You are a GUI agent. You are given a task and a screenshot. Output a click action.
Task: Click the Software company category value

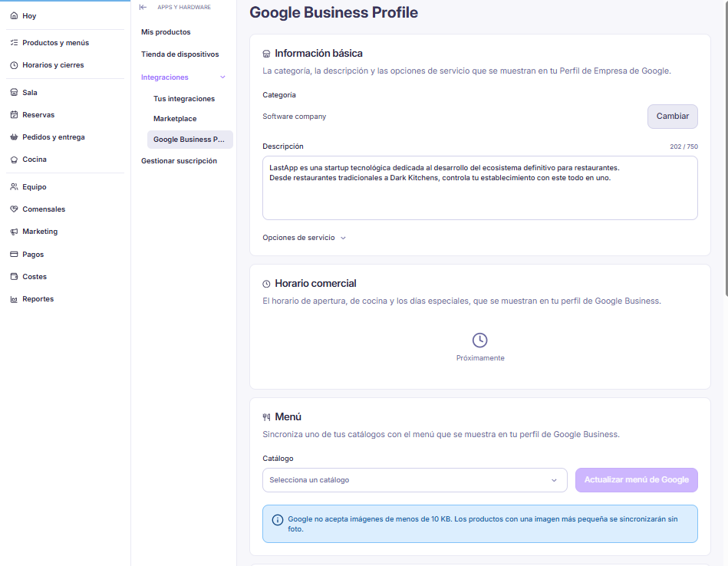click(x=295, y=117)
